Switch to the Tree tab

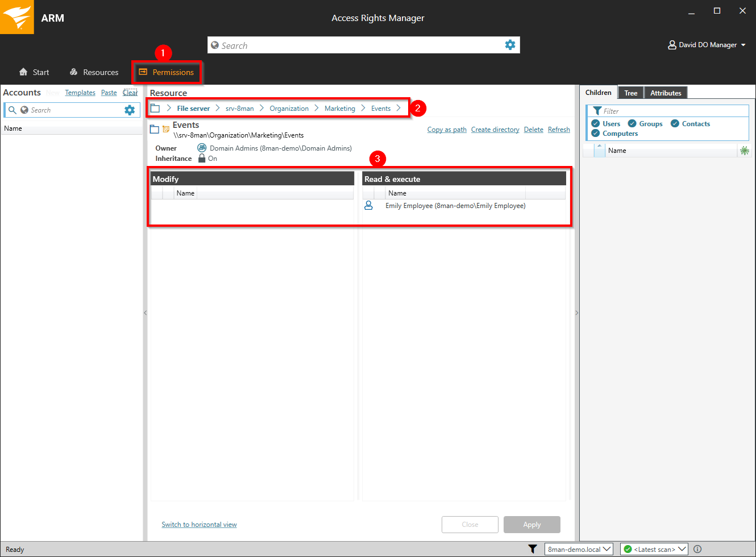click(630, 93)
